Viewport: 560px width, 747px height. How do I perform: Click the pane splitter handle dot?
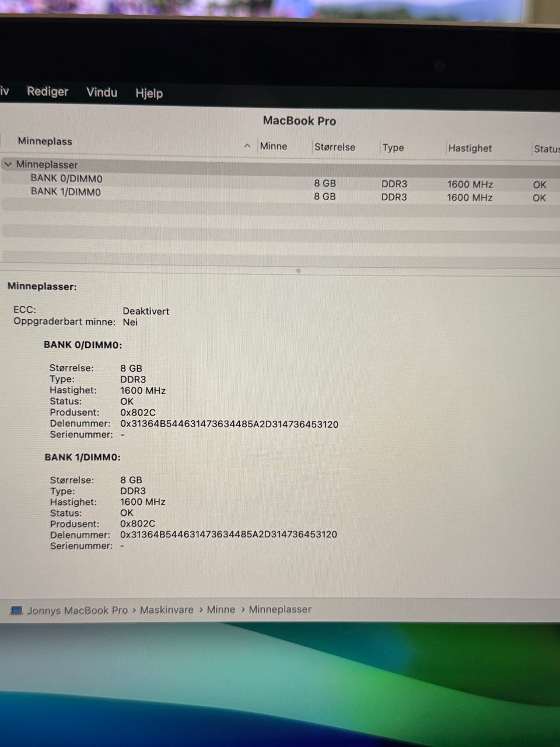(x=298, y=271)
